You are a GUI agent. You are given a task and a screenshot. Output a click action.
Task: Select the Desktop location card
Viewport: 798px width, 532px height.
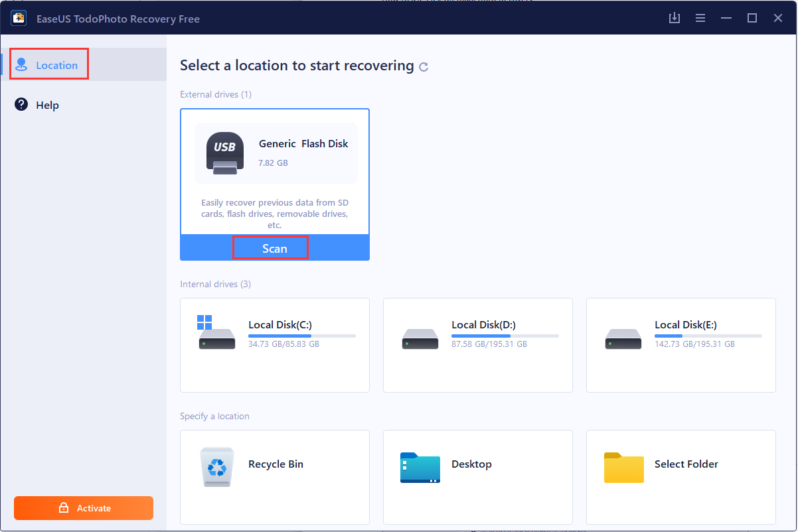[478, 477]
